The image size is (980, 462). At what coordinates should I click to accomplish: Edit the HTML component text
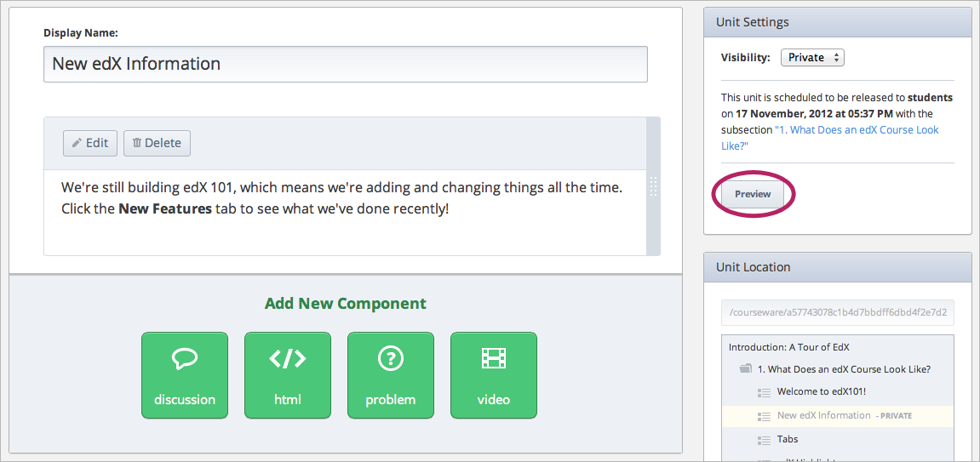point(90,143)
